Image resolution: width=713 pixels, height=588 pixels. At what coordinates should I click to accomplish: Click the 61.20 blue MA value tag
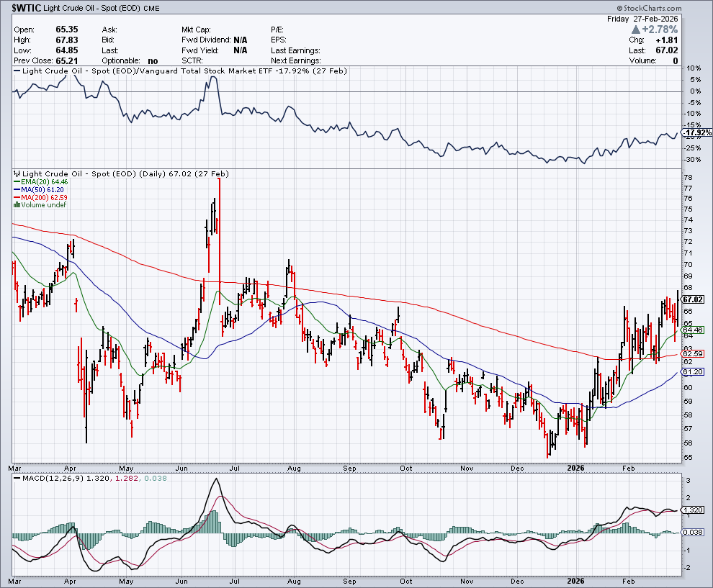(x=692, y=372)
